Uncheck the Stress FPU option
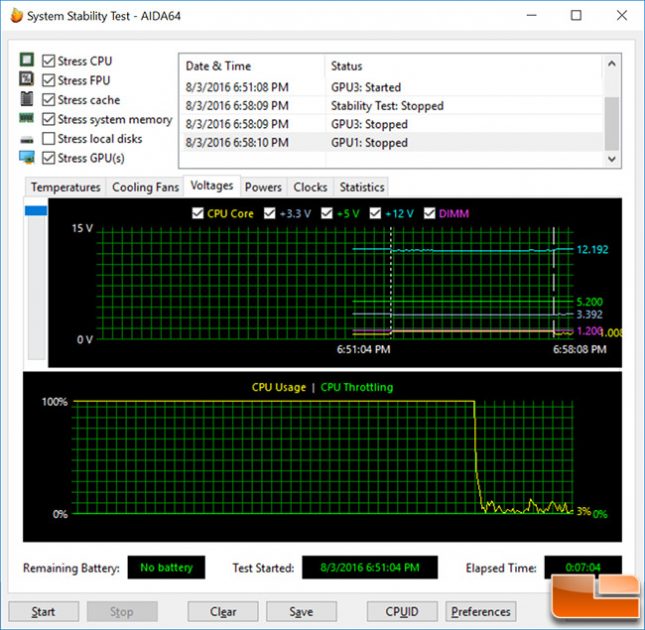Screen dimensions: 645x630 (49, 80)
